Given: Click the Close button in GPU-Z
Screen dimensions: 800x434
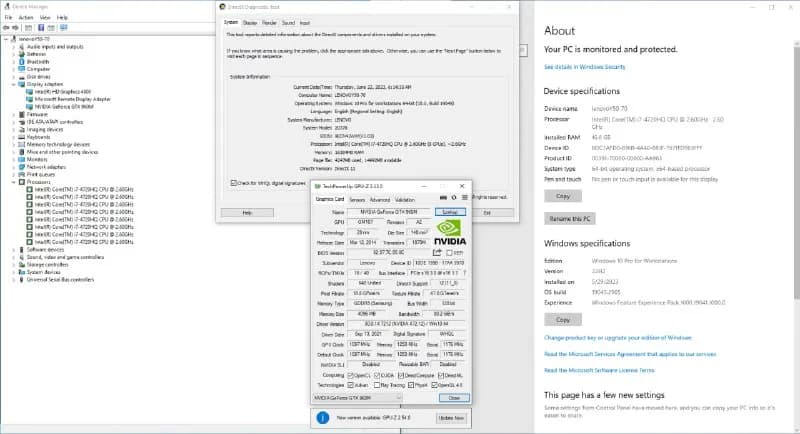Looking at the screenshot, I should pyautogui.click(x=454, y=398).
